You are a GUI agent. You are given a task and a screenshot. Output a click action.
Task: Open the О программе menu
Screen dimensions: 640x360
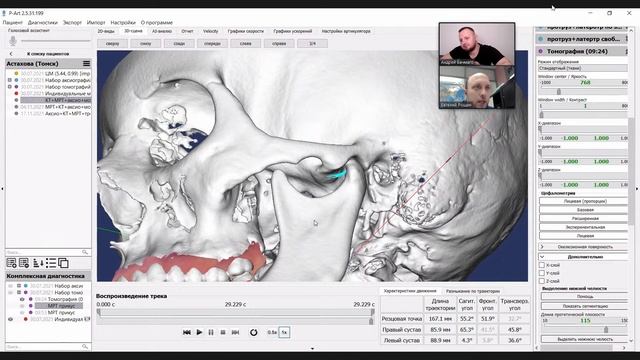[157, 22]
